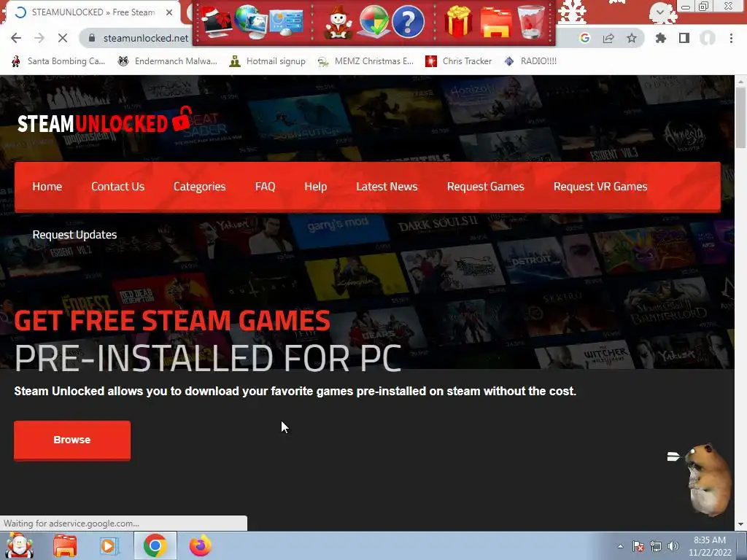Open Santa Bombing Ca... bookmark
This screenshot has width=747, height=560.
click(x=58, y=61)
